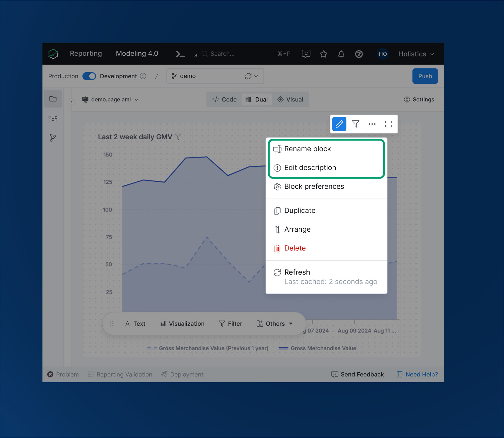Click the star favorites icon in header
Screen dimensions: 504x438
(323, 54)
